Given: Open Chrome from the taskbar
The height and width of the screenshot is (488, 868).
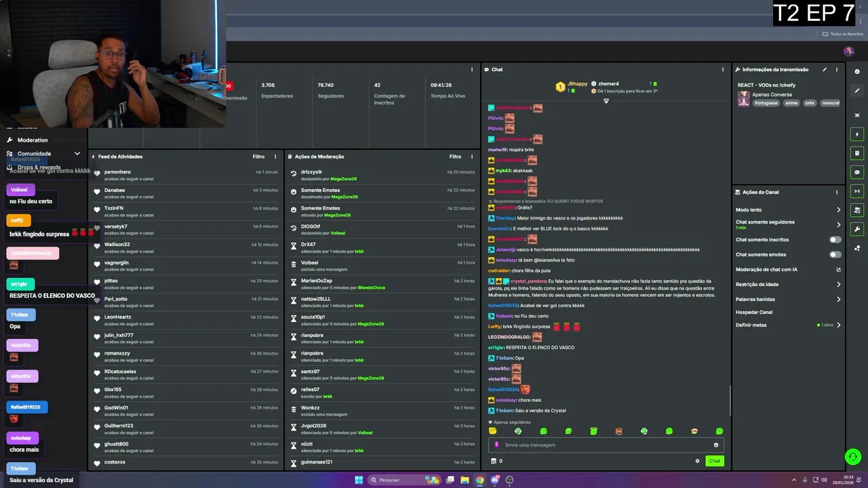Looking at the screenshot, I should (479, 480).
